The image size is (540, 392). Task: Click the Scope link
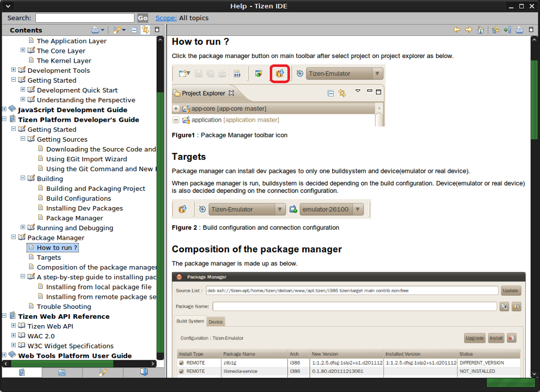[x=166, y=18]
